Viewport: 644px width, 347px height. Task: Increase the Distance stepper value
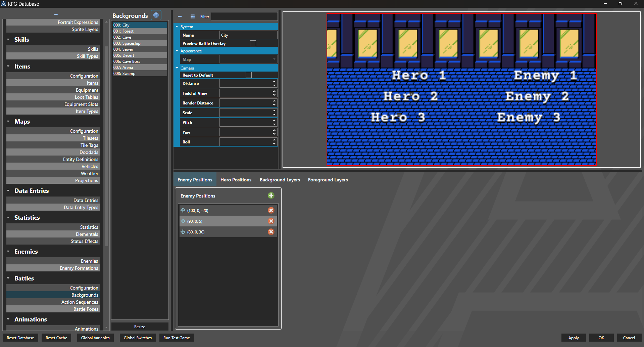(274, 82)
